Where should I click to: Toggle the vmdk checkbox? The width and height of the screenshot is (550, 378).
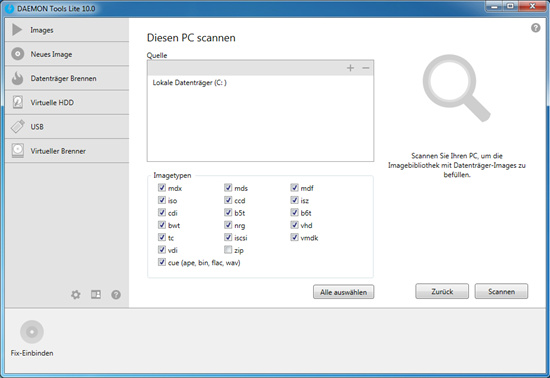294,237
